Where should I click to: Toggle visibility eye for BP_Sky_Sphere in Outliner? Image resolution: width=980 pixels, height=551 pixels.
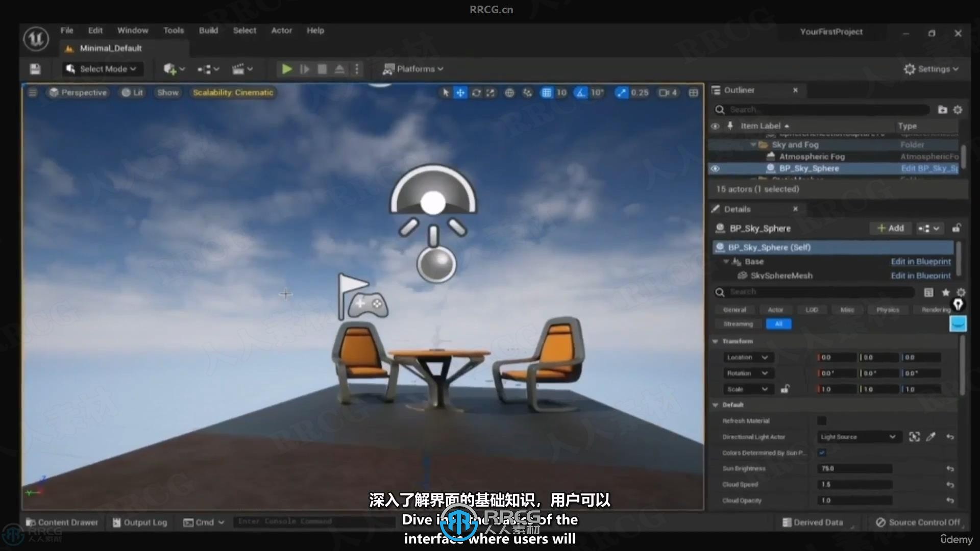[715, 168]
